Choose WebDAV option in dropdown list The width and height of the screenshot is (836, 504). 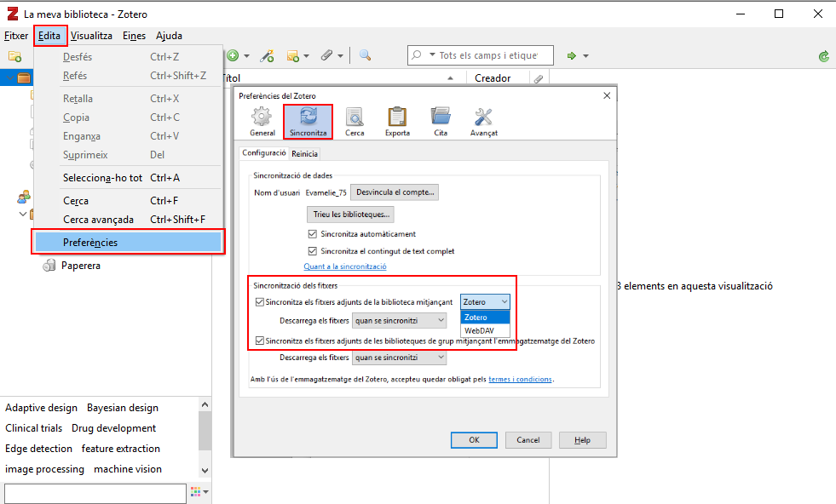(485, 330)
